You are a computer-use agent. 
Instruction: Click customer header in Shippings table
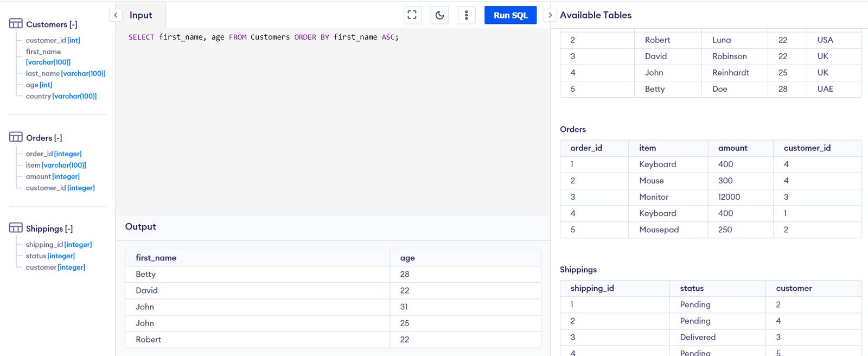[794, 288]
